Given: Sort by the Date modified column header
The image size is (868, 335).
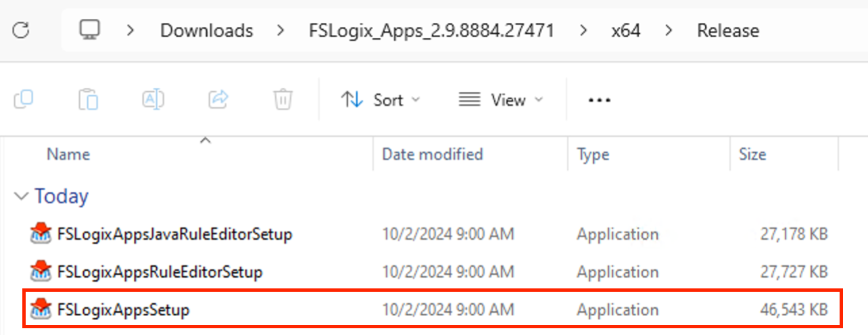Looking at the screenshot, I should 433,155.
